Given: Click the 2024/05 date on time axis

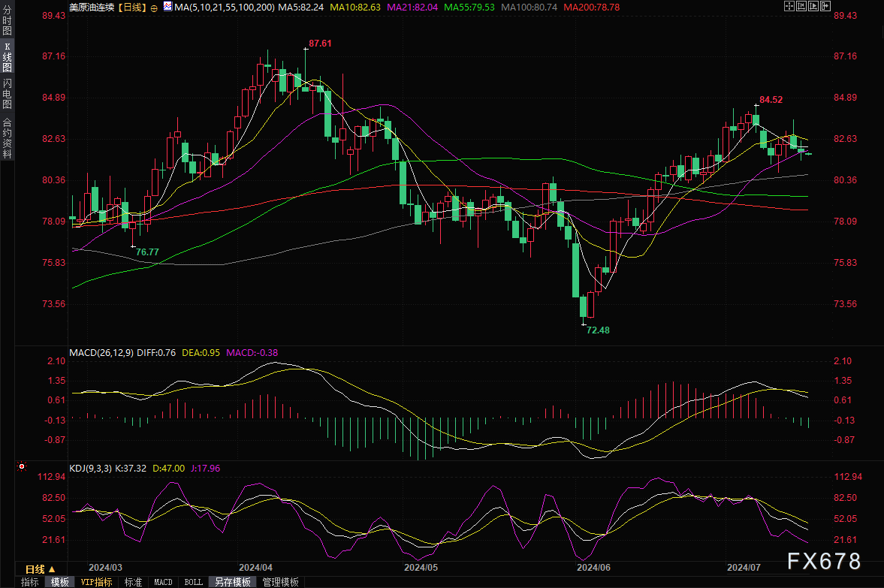Looking at the screenshot, I should [421, 568].
